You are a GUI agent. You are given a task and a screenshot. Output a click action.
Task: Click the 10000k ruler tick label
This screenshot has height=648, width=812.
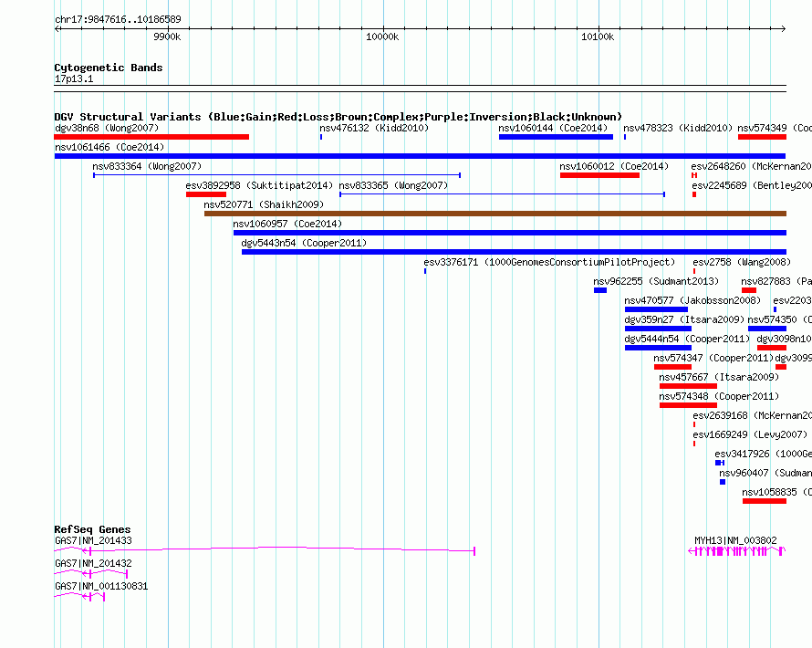coord(382,37)
